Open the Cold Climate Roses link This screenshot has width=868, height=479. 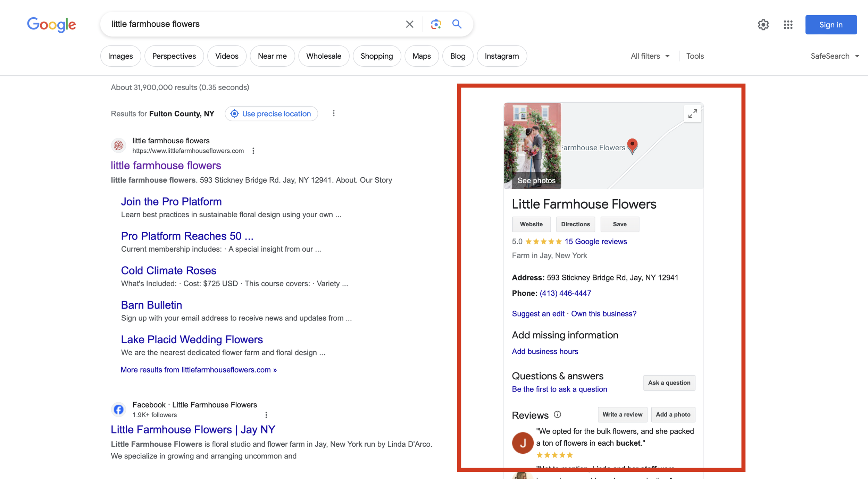tap(168, 270)
